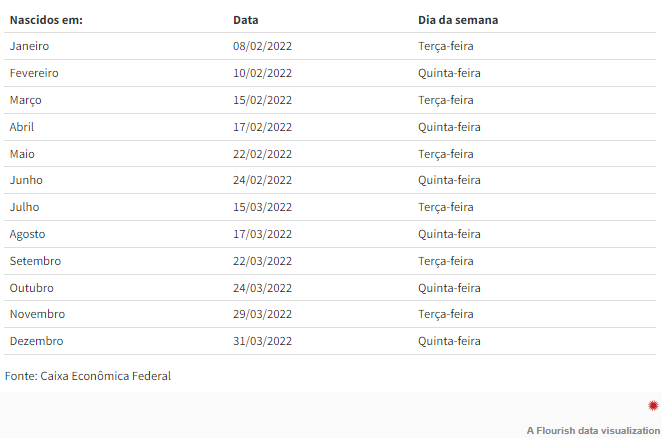
Task: Click the date 15/02/2022 for Março
Action: coord(262,100)
